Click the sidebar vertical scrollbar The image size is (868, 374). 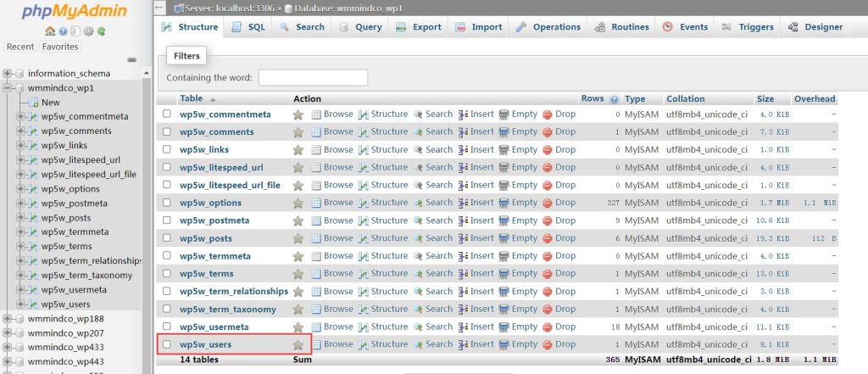pos(147,221)
